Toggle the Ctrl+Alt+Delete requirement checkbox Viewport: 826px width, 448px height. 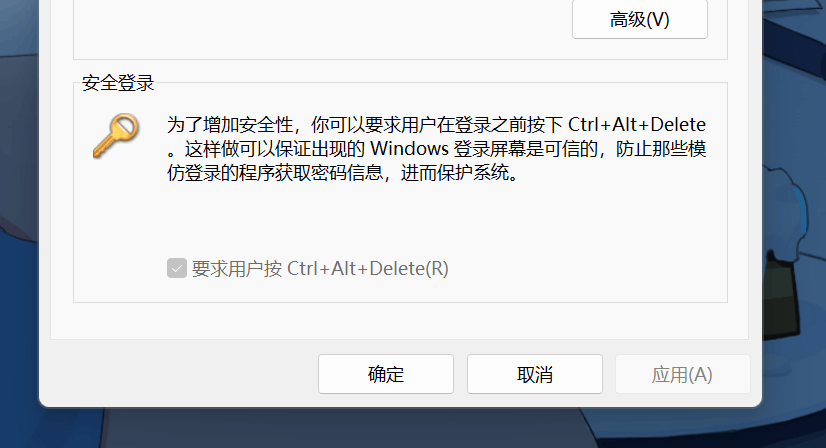[x=177, y=268]
